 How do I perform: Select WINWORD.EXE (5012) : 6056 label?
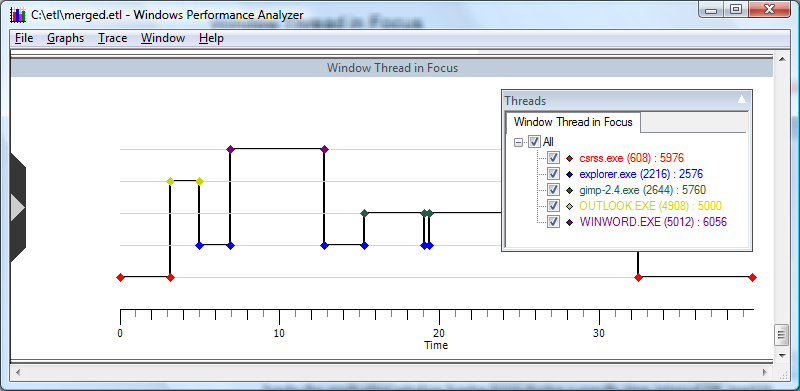(654, 222)
